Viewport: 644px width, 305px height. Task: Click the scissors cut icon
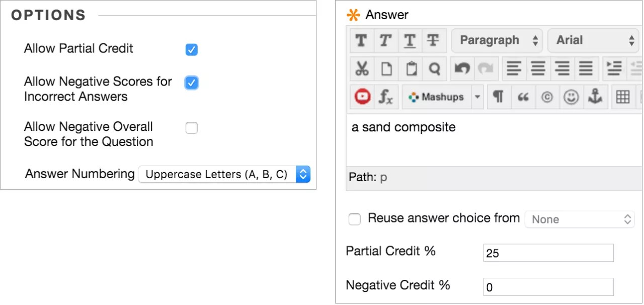tap(362, 69)
